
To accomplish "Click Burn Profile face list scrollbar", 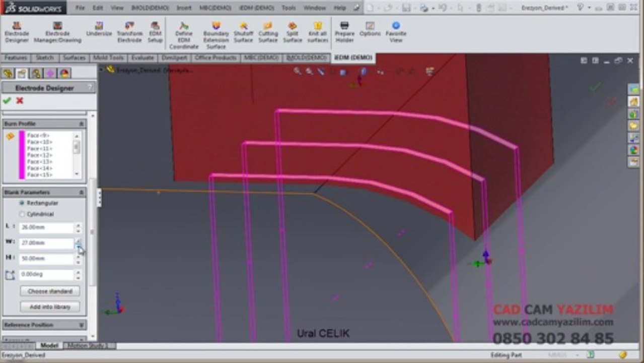I will (77, 155).
